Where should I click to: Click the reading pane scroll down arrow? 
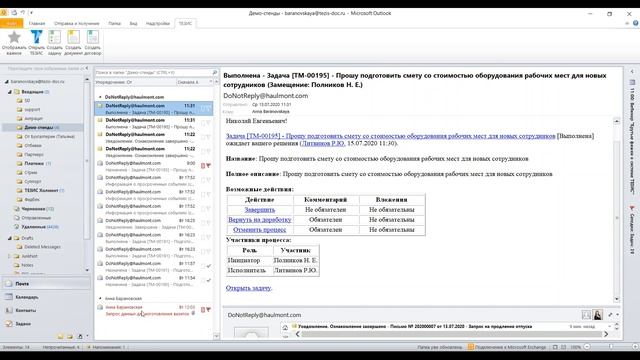[616, 299]
